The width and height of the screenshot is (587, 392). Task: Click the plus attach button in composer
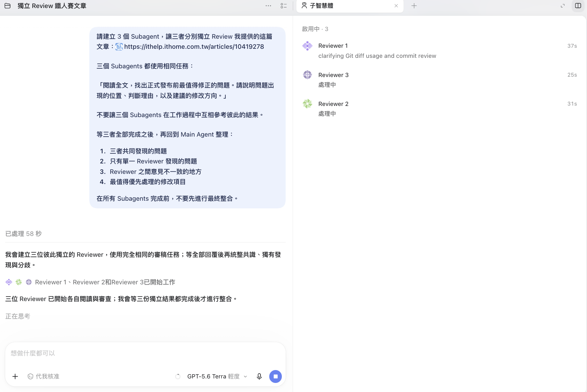pyautogui.click(x=15, y=376)
